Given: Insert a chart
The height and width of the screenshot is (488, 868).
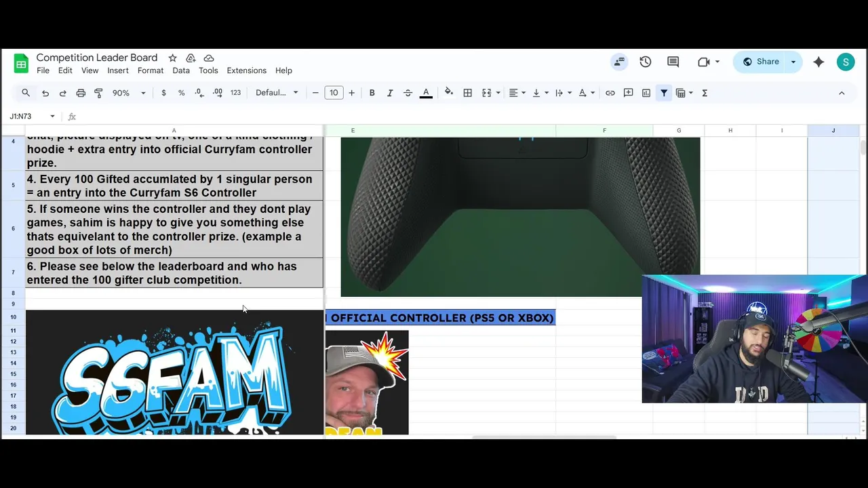Looking at the screenshot, I should 646,93.
